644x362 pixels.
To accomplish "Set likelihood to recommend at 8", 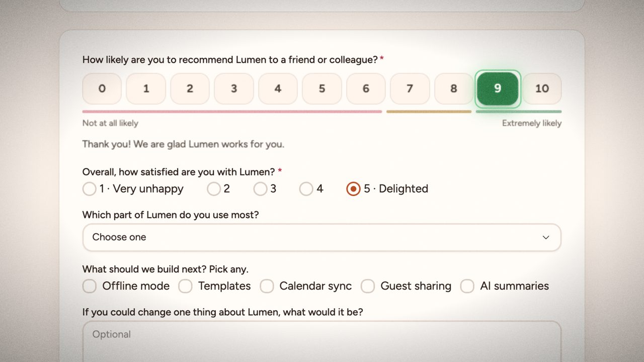I will (454, 88).
